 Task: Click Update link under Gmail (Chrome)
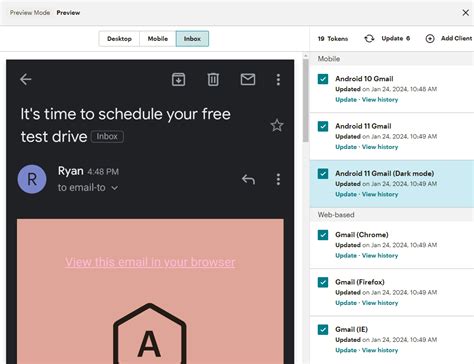click(x=346, y=256)
